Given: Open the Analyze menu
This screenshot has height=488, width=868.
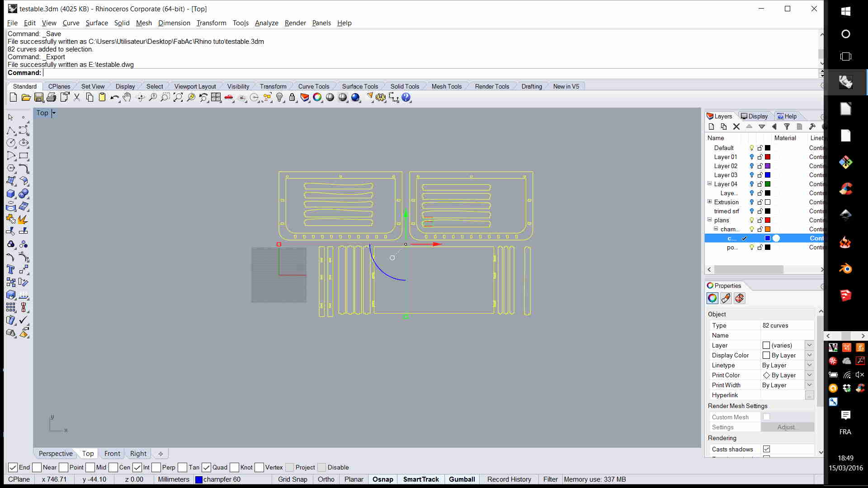Looking at the screenshot, I should tap(266, 23).
